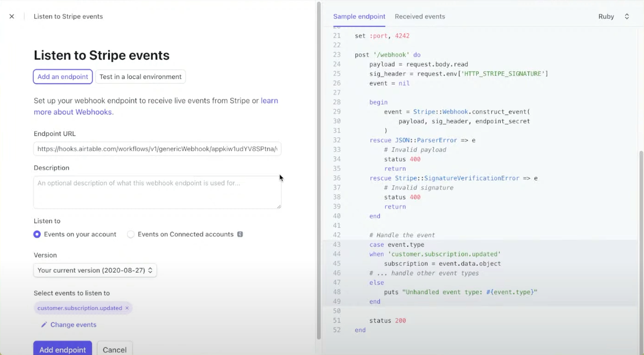Switch to Test in a local environment
The height and width of the screenshot is (355, 644).
coord(140,76)
